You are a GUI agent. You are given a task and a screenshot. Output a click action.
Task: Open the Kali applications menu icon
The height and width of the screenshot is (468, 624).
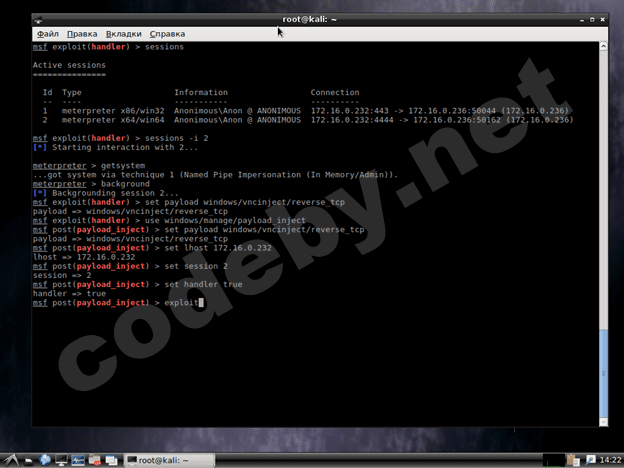(11, 460)
